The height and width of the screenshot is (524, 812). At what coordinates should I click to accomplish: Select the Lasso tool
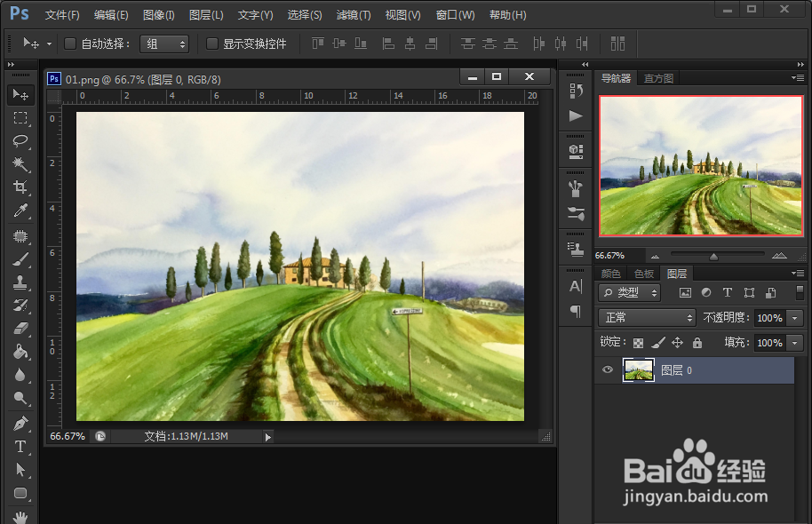click(x=20, y=141)
